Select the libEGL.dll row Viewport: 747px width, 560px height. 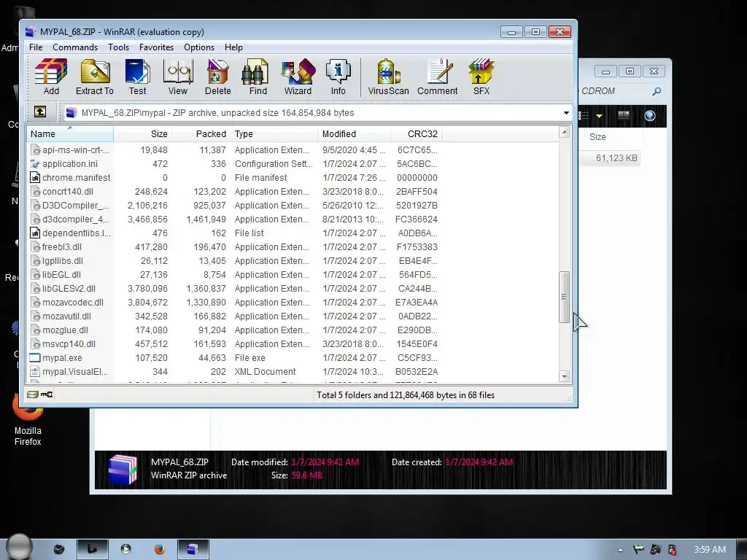coord(234,275)
